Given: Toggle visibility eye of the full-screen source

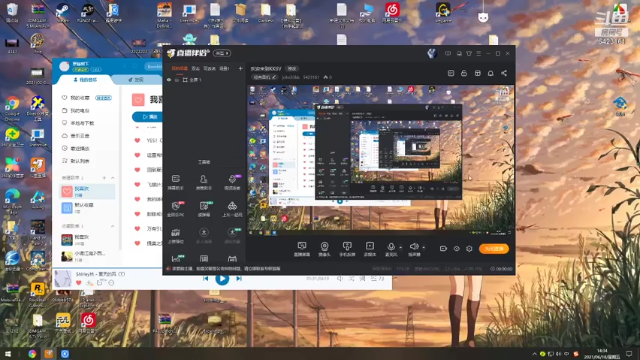Looking at the screenshot, I should click(x=169, y=80).
